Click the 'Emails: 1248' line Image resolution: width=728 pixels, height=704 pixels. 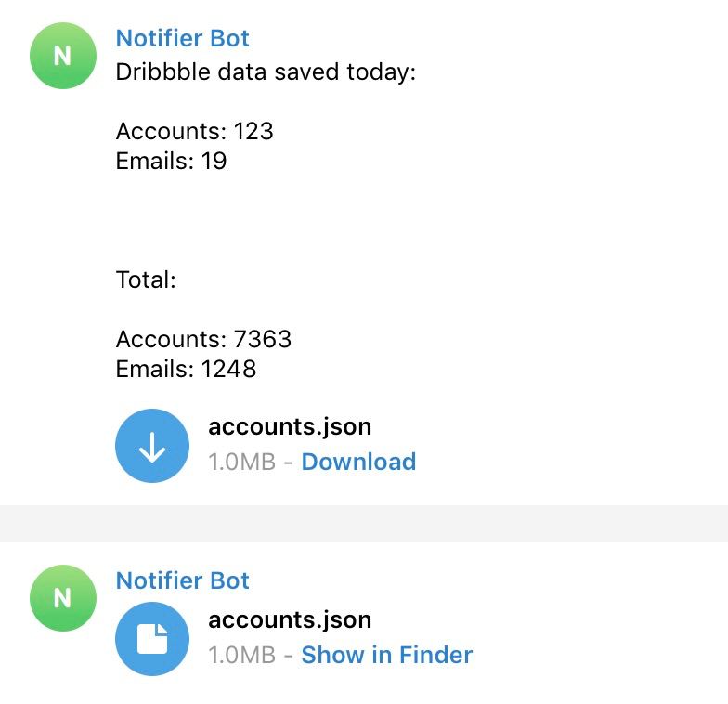tap(186, 369)
